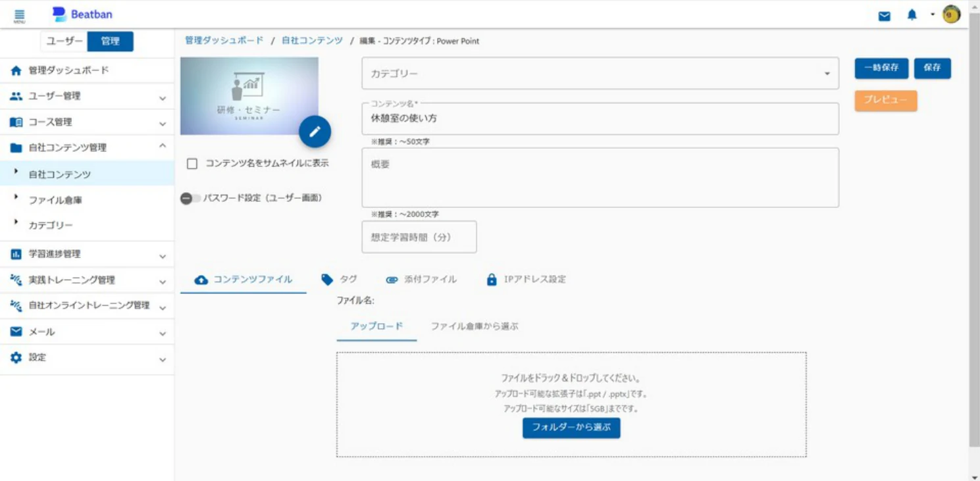Click the 一時保存 button

[x=882, y=68]
